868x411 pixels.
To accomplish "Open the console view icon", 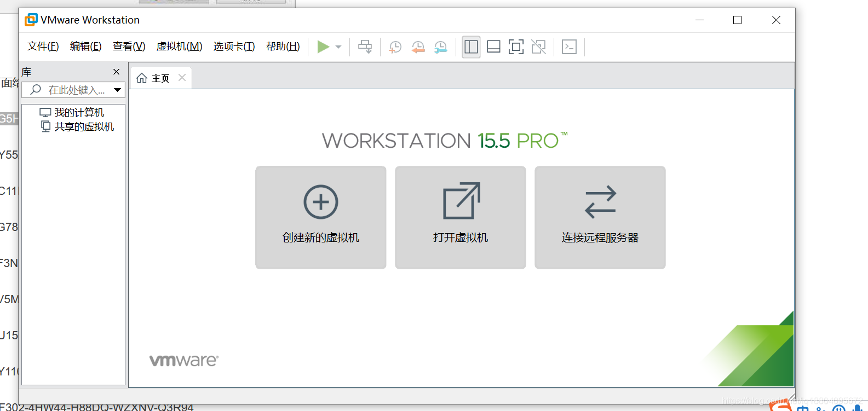I will [x=570, y=47].
